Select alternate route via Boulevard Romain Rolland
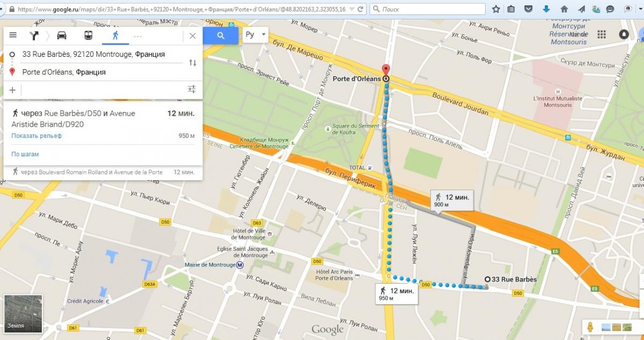 tap(103, 172)
